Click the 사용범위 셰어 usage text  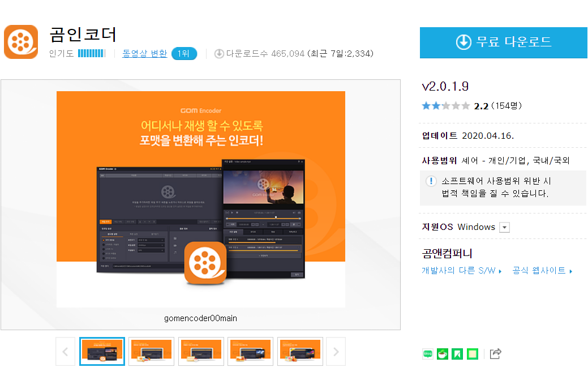point(495,161)
